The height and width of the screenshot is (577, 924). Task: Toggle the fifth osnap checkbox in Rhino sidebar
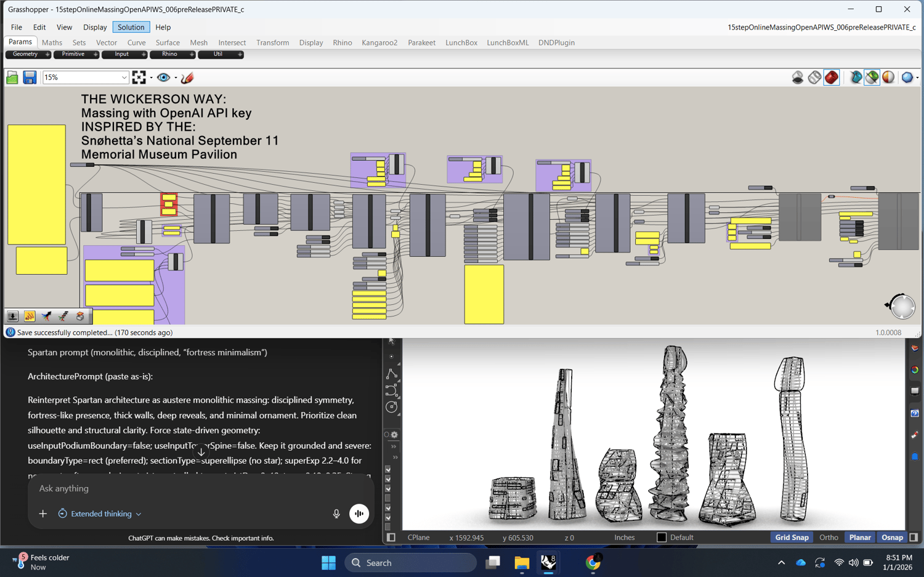pos(388,508)
